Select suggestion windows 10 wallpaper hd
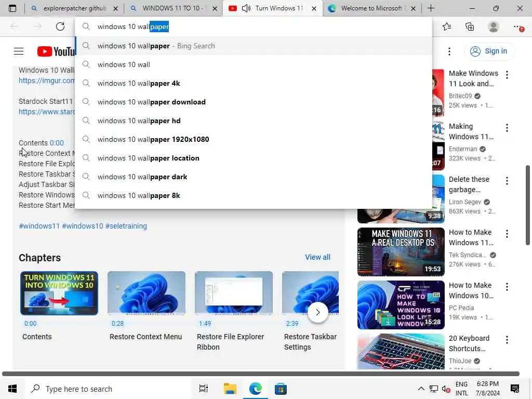Image resolution: width=532 pixels, height=399 pixels. [x=254, y=121]
